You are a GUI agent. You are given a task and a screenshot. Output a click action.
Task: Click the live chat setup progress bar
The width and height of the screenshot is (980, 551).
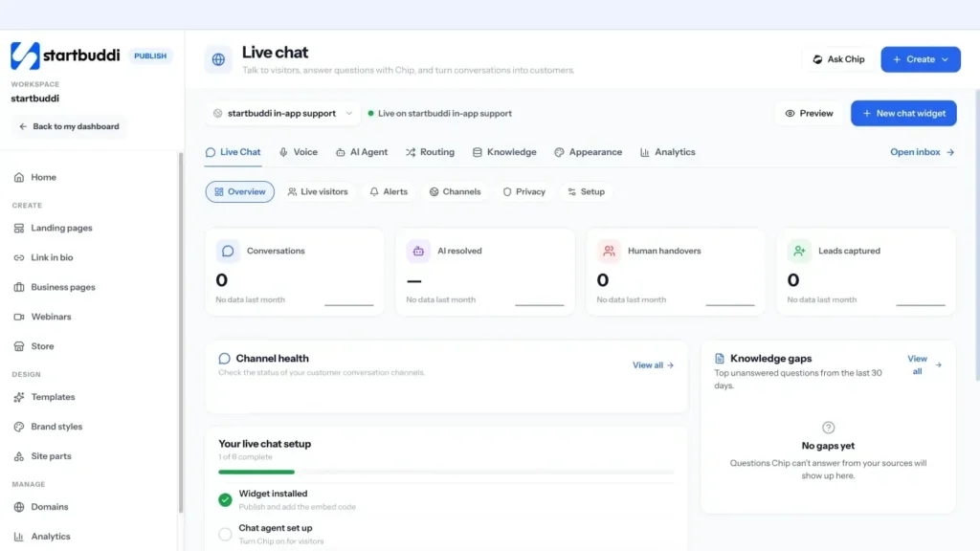coord(446,473)
